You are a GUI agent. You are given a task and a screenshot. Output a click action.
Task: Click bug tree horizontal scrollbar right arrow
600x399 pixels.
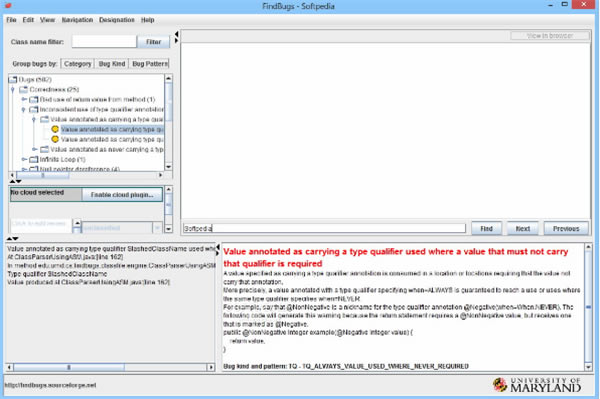pos(160,175)
